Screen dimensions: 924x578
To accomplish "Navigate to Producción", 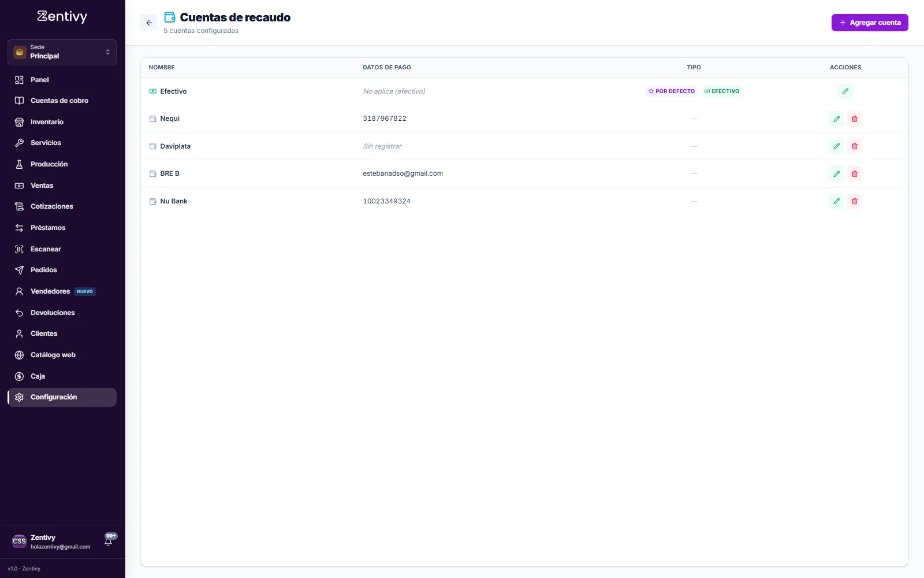I will click(x=62, y=164).
